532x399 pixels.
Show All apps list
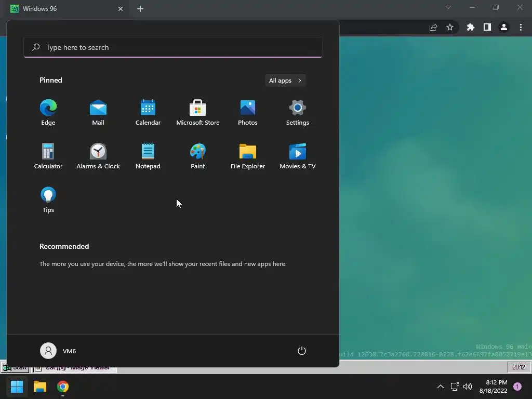click(x=285, y=81)
